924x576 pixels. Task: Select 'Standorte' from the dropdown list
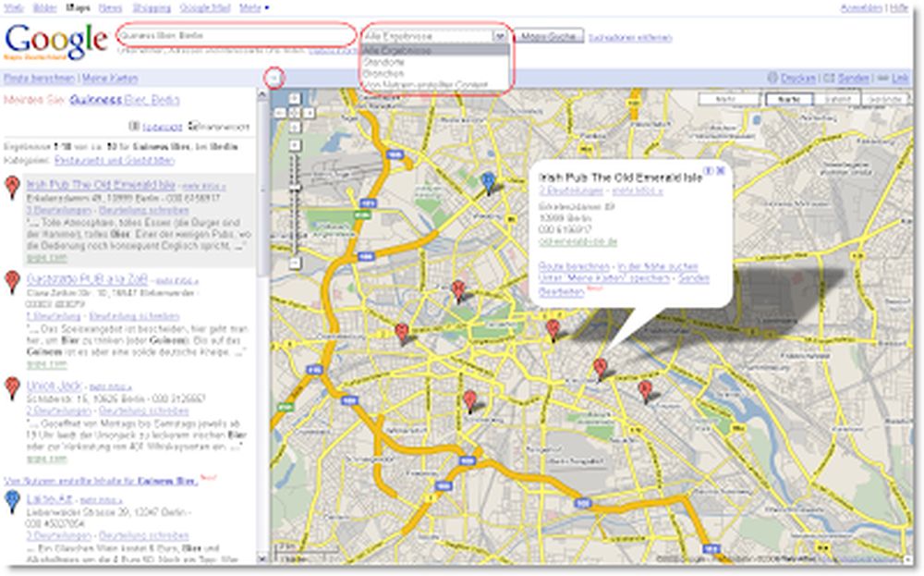point(379,61)
